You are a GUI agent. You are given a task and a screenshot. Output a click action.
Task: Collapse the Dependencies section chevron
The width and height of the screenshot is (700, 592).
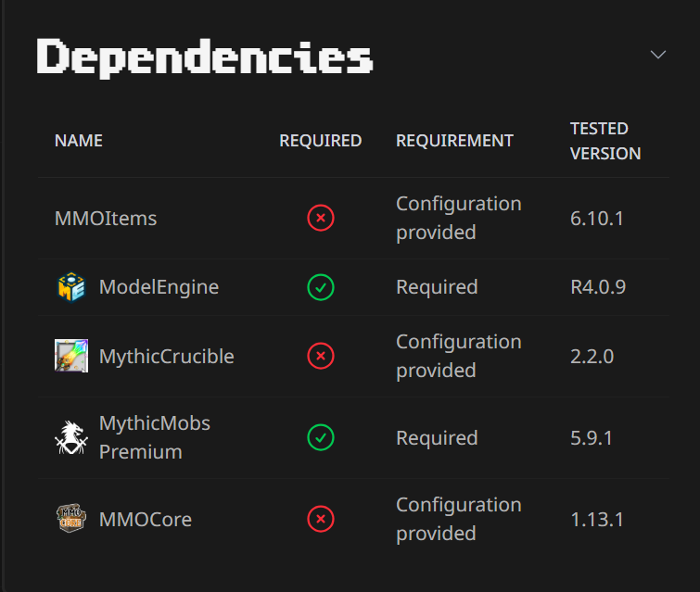[658, 55]
